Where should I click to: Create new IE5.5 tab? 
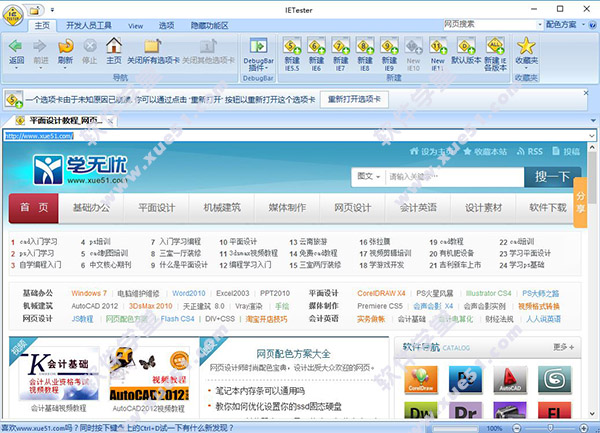[292, 46]
